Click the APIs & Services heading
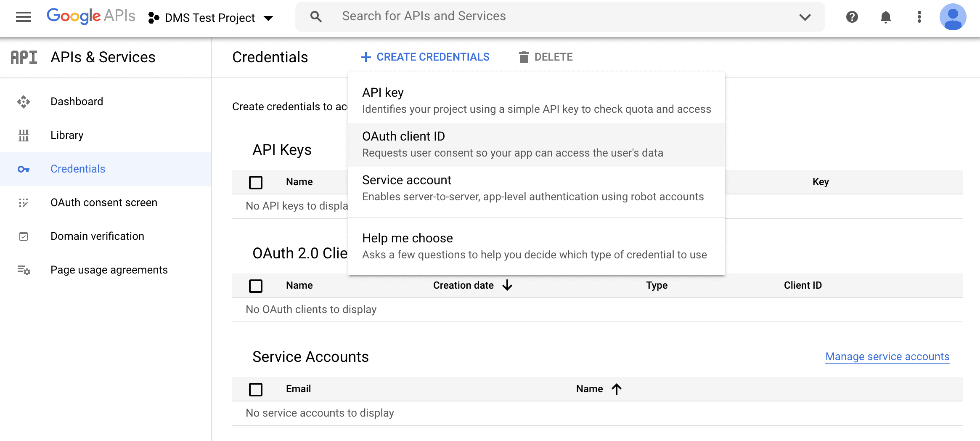Viewport: 980px width, 441px height. (x=103, y=57)
